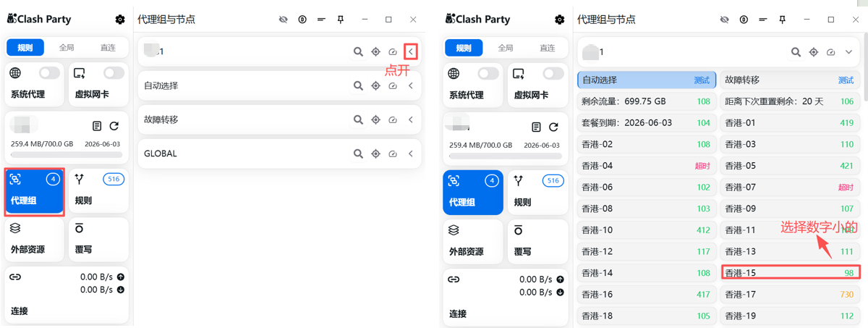
Task: Click the two-line sort icon in left window header
Action: (320, 20)
